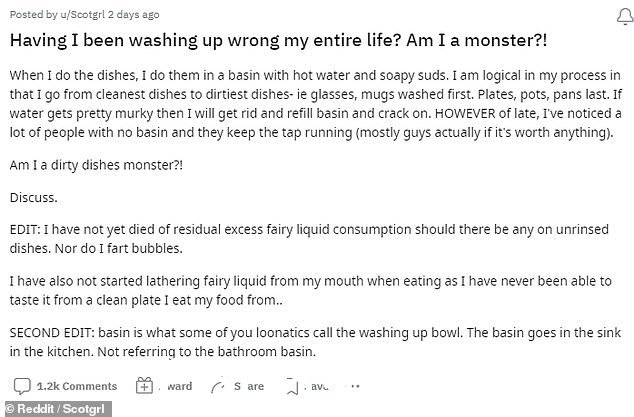Open comments via the speech bubble icon

pos(22,386)
